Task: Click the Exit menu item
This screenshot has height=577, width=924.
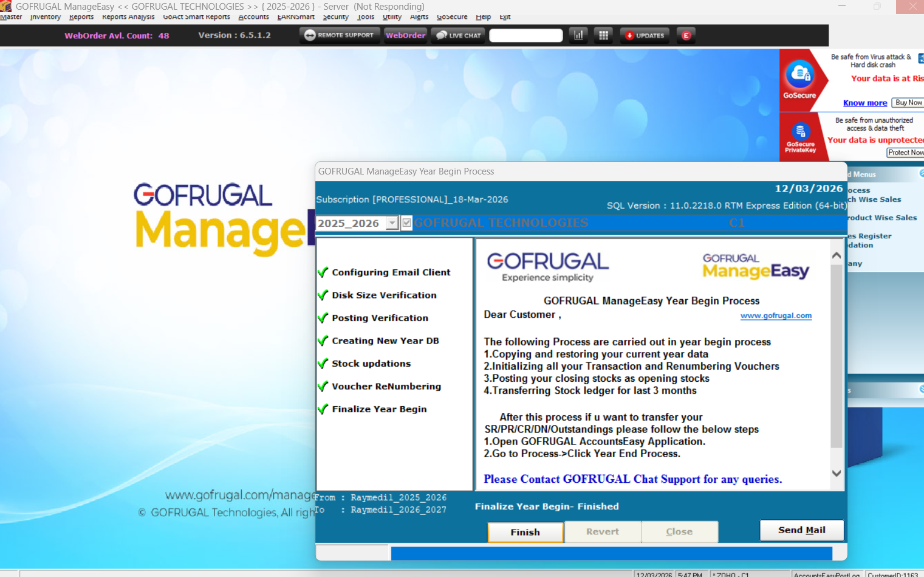Action: (x=505, y=17)
